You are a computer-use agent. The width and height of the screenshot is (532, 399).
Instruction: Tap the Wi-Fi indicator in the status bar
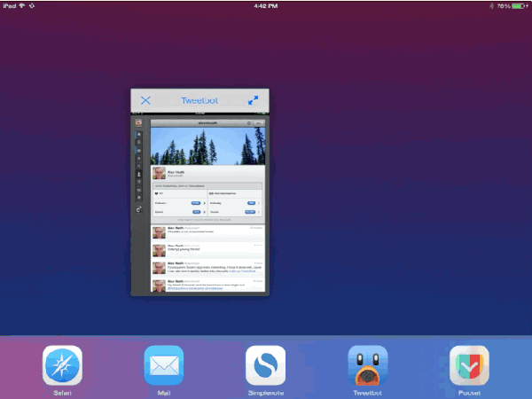(22, 6)
